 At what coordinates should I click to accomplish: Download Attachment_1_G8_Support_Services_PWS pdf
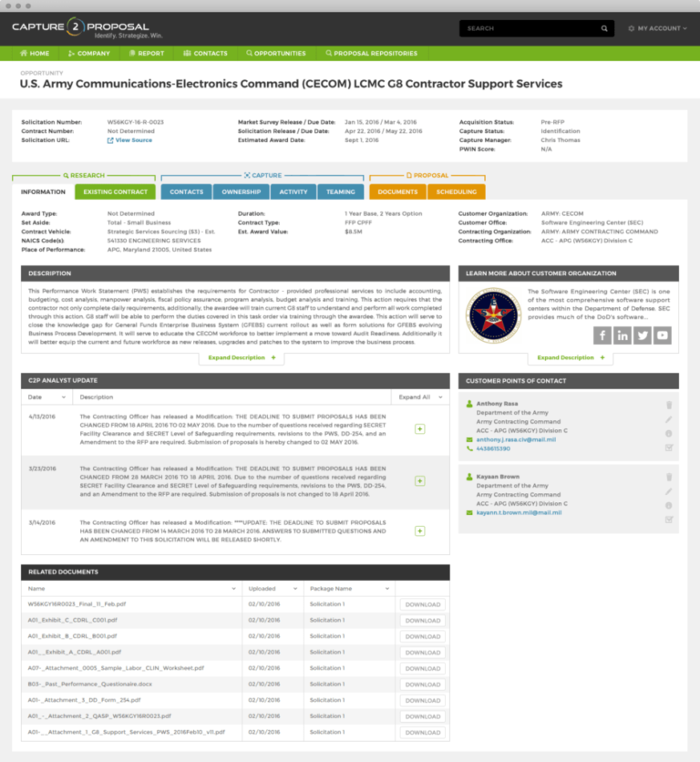pos(423,733)
